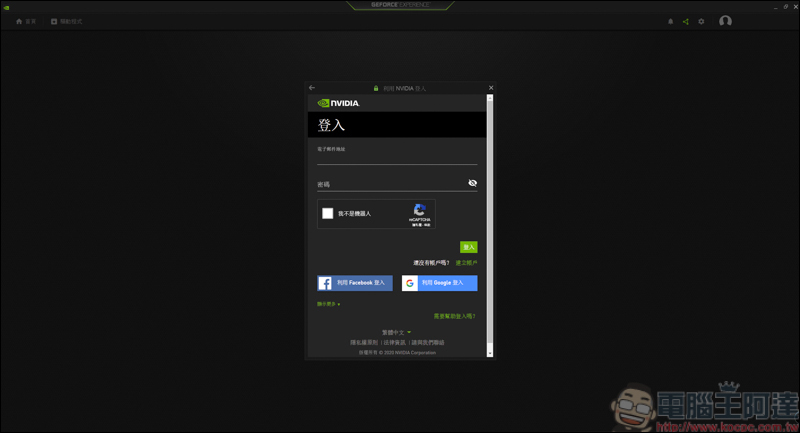Open the contact us footer link
The height and width of the screenshot is (433, 800).
click(428, 343)
